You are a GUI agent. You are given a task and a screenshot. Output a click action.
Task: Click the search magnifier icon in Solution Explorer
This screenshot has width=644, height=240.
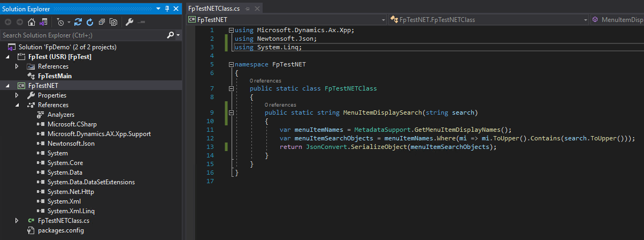pos(171,35)
